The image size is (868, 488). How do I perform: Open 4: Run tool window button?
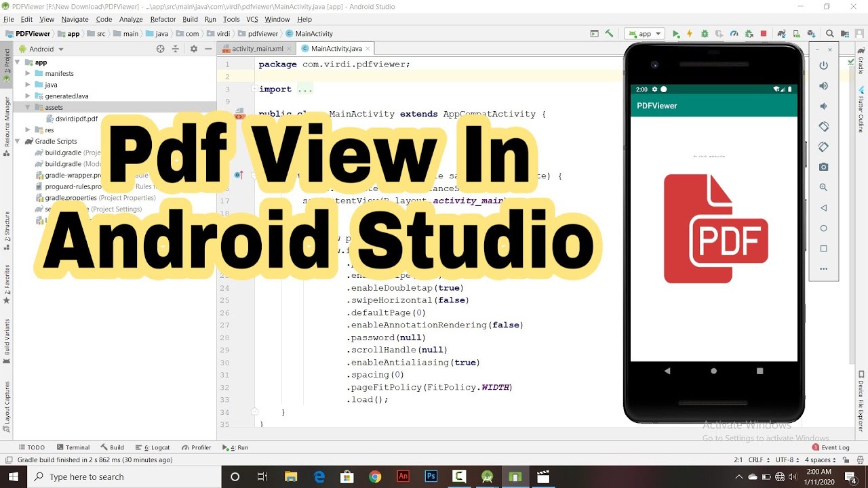pos(236,447)
